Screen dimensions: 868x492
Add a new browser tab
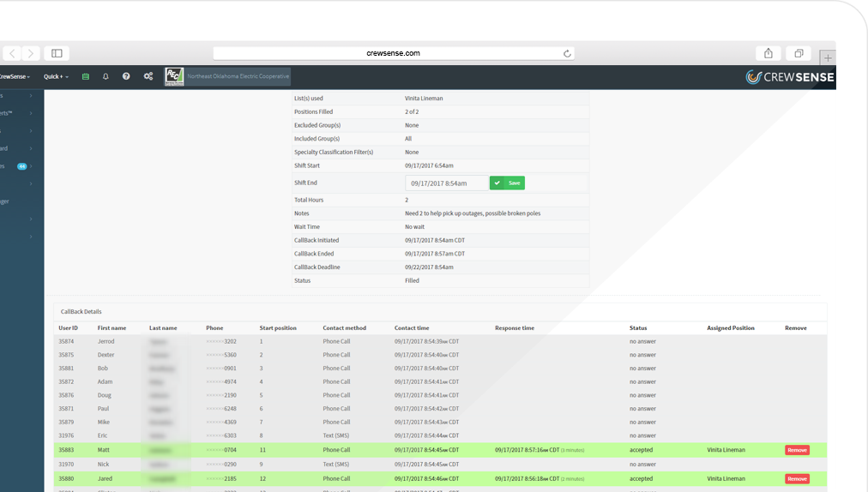[x=828, y=57]
